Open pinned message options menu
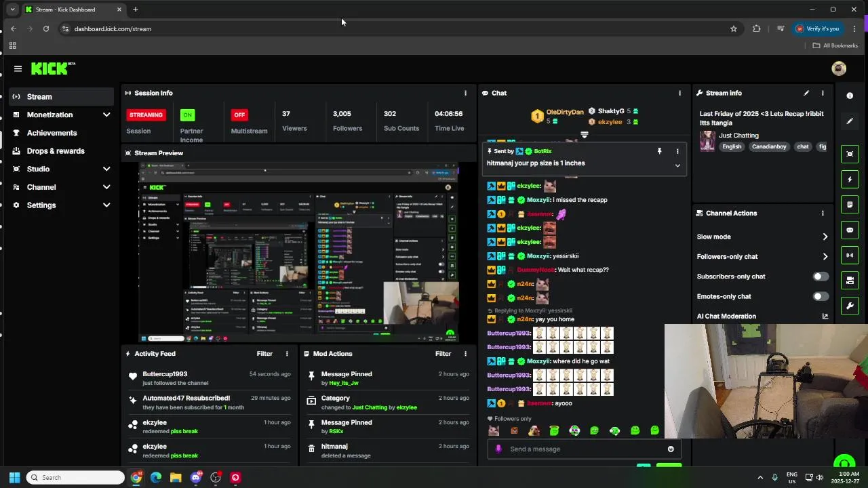 [677, 151]
